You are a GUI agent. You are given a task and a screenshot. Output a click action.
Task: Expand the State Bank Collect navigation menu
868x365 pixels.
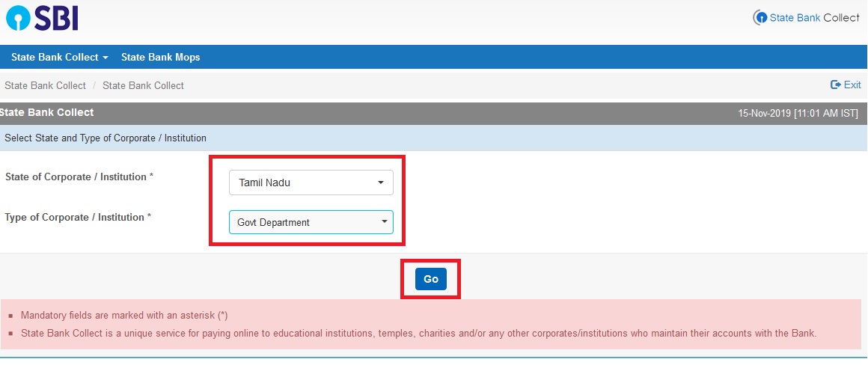[x=60, y=57]
